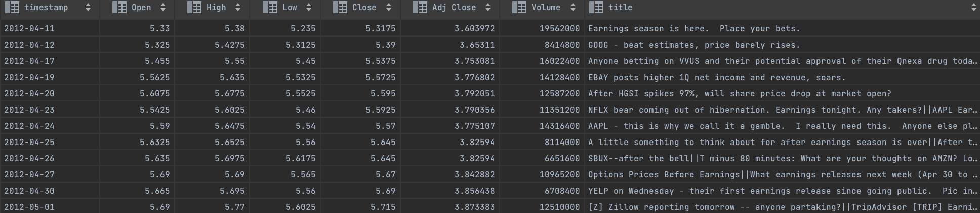The height and width of the screenshot is (213, 980).
Task: Select the timestamp column header label
Action: (46, 8)
